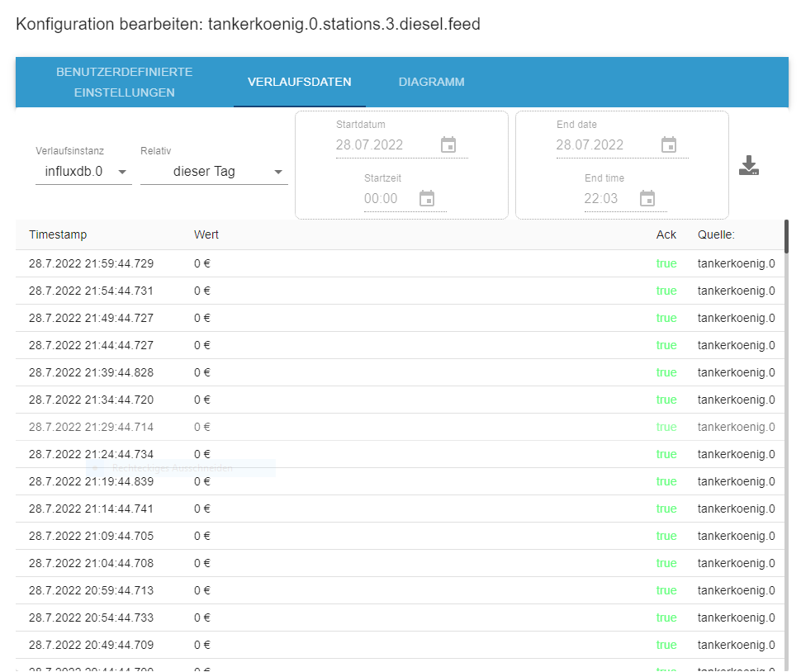This screenshot has height=672, width=801.
Task: Click tankerkoenig.0 source in 21:49:44.727 row
Action: tap(736, 318)
